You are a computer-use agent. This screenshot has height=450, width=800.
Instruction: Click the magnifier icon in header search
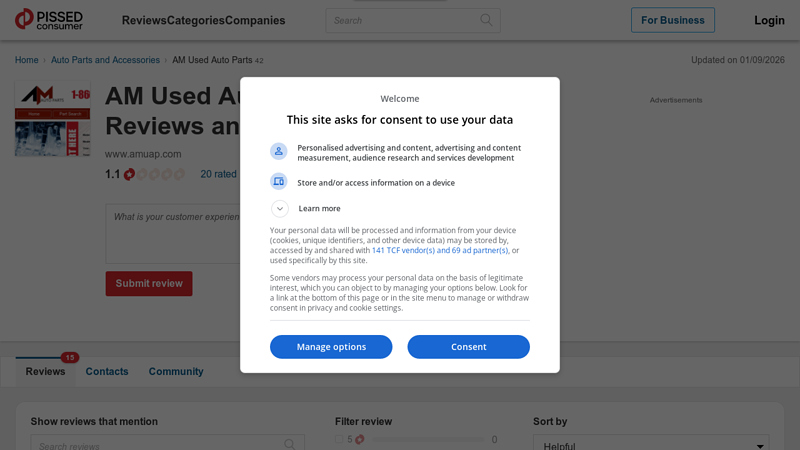click(x=486, y=20)
